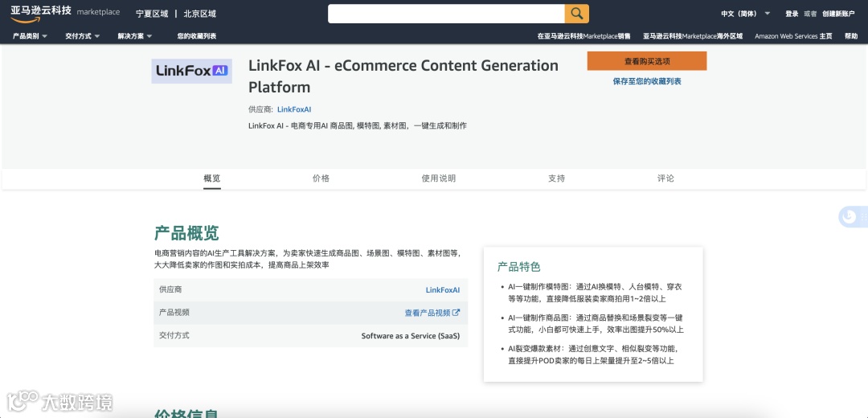Expand the 产品类别 dropdown

pyautogui.click(x=30, y=36)
